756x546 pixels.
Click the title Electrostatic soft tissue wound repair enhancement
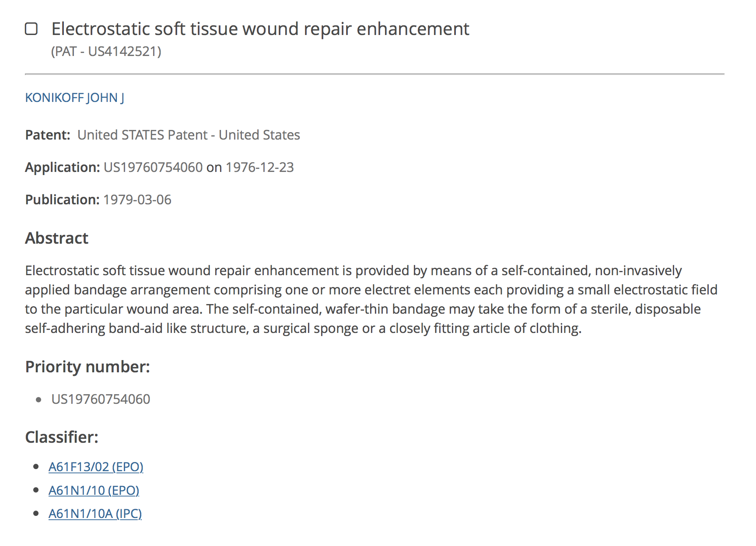pyautogui.click(x=260, y=29)
